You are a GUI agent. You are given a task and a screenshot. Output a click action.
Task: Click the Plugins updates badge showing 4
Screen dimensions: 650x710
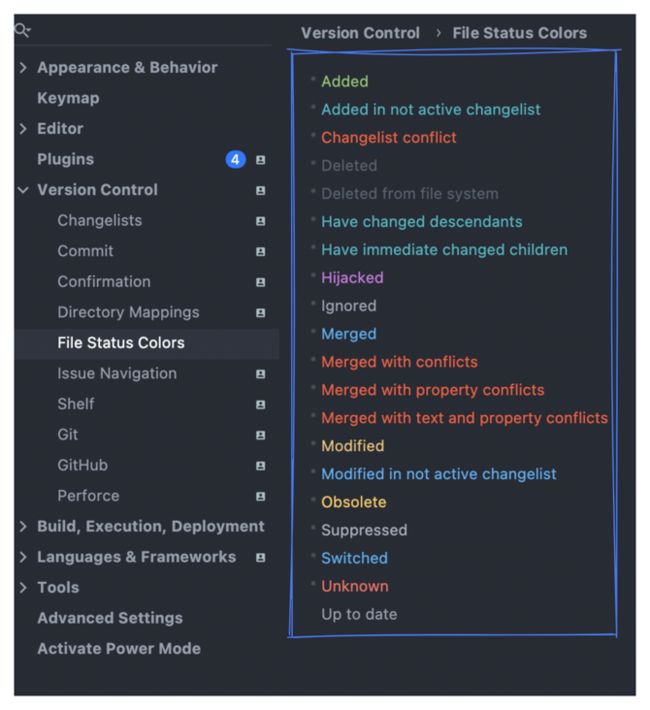pyautogui.click(x=236, y=159)
